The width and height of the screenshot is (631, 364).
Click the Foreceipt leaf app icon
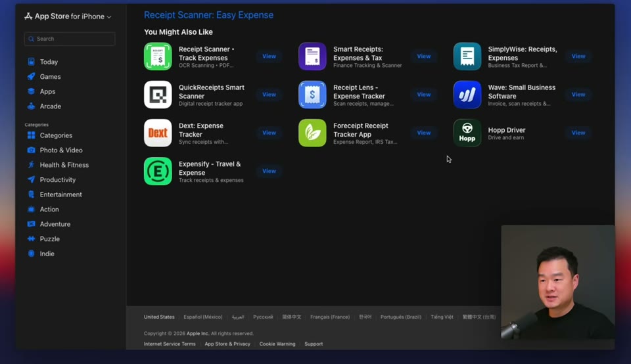click(x=312, y=133)
